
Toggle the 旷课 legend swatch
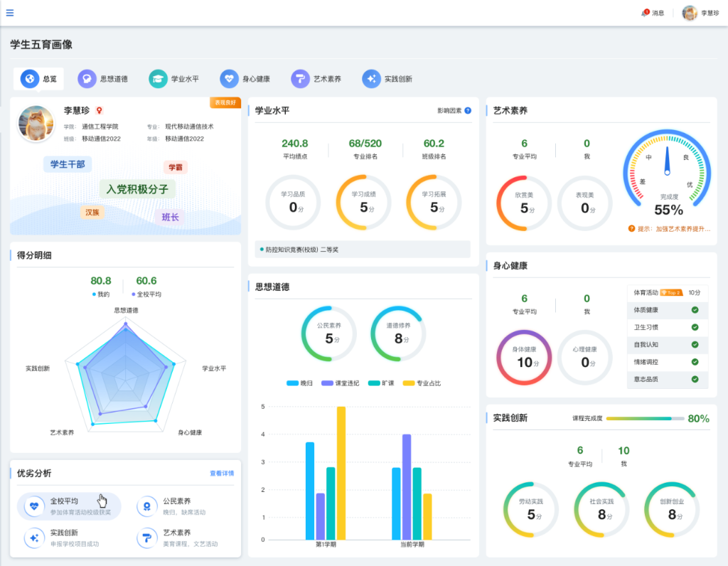374,383
